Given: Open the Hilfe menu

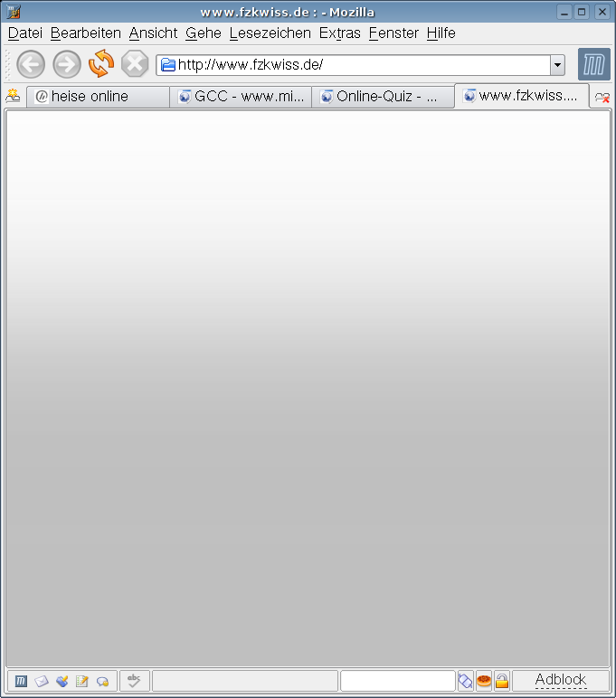Looking at the screenshot, I should tap(441, 33).
